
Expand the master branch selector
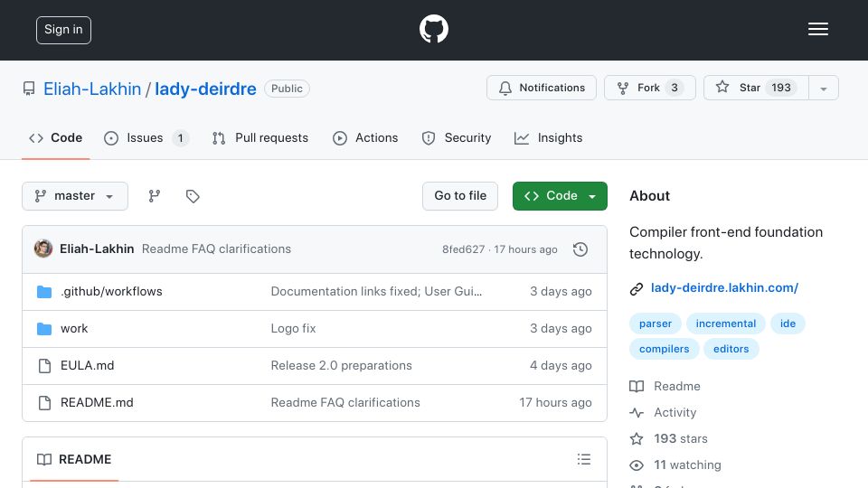click(75, 196)
